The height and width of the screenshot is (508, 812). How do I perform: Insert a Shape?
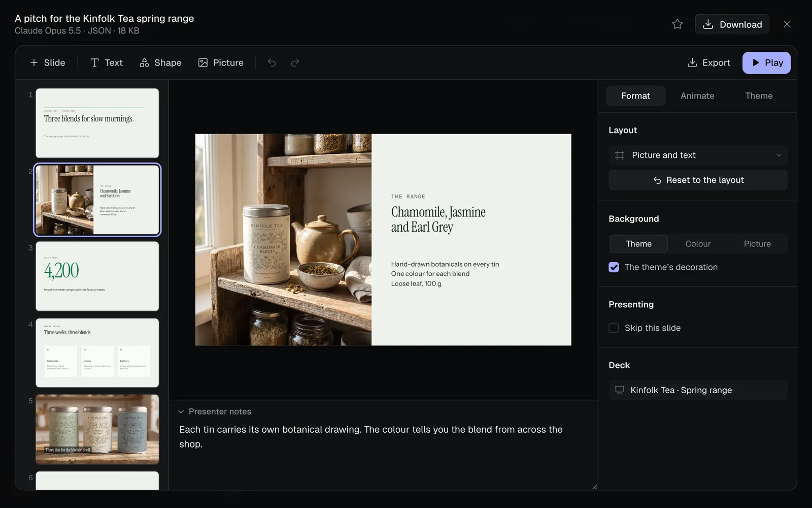pyautogui.click(x=160, y=62)
